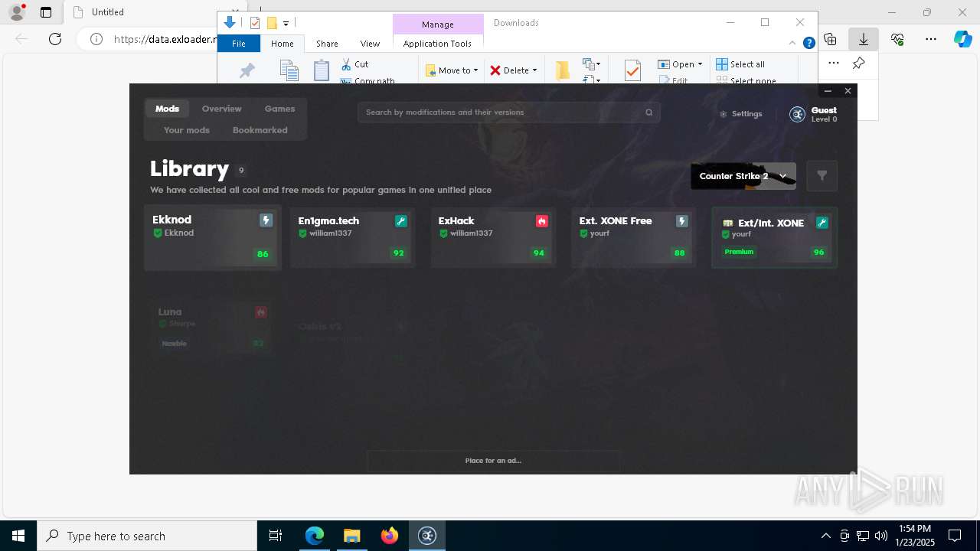Click the Help icon in File Explorer
The height and width of the screenshot is (551, 980).
808,44
